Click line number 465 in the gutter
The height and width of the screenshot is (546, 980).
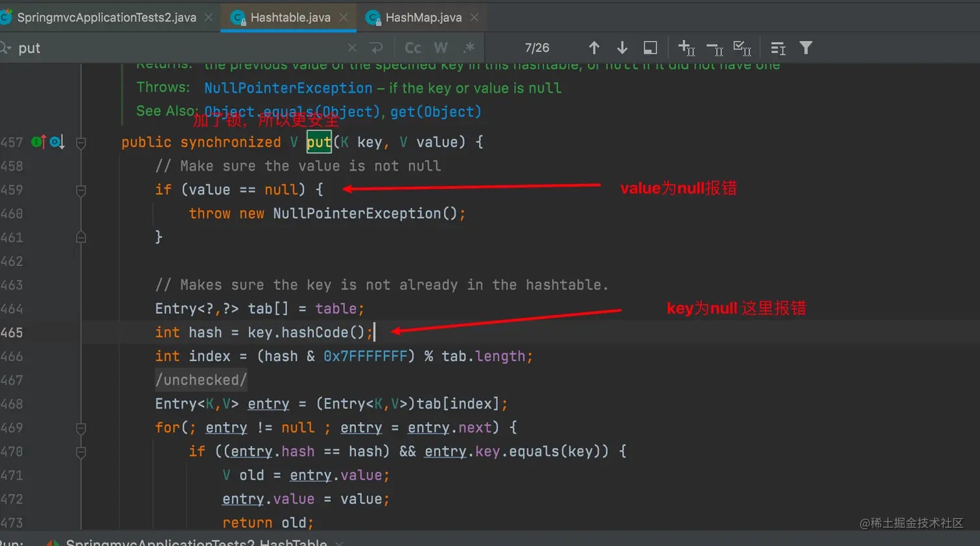coord(12,333)
